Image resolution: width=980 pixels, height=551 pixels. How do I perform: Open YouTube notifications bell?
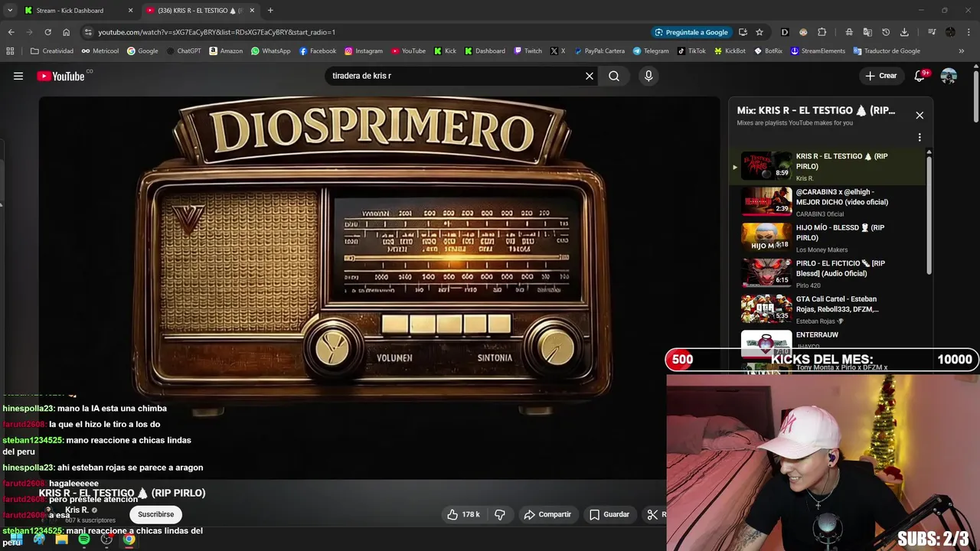[x=920, y=76]
